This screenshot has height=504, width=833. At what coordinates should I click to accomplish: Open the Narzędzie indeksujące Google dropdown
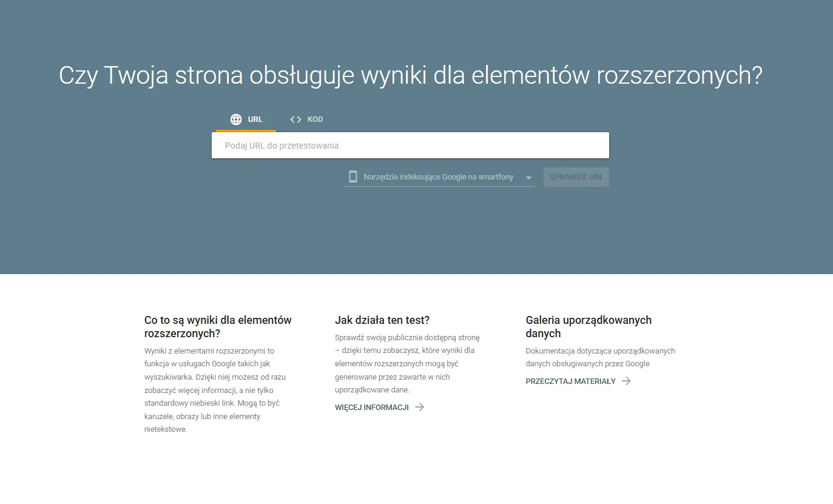(439, 176)
